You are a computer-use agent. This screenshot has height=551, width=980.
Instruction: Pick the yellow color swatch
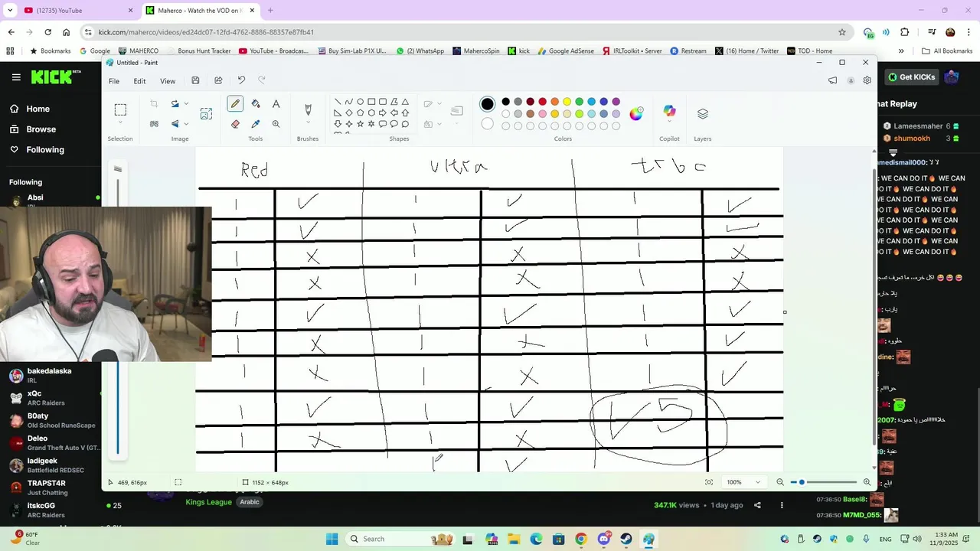567,102
